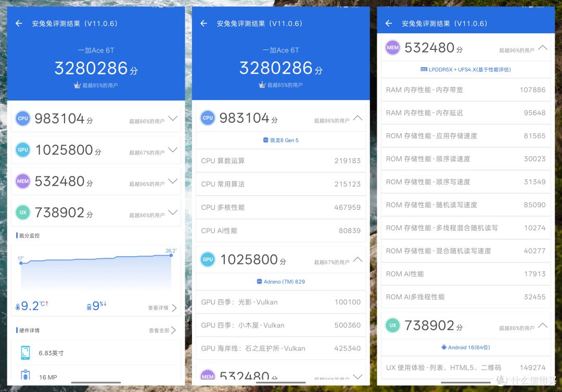The width and height of the screenshot is (562, 392).
Task: Select GPU 四季：光影-Vulkan row
Action: [280, 302]
